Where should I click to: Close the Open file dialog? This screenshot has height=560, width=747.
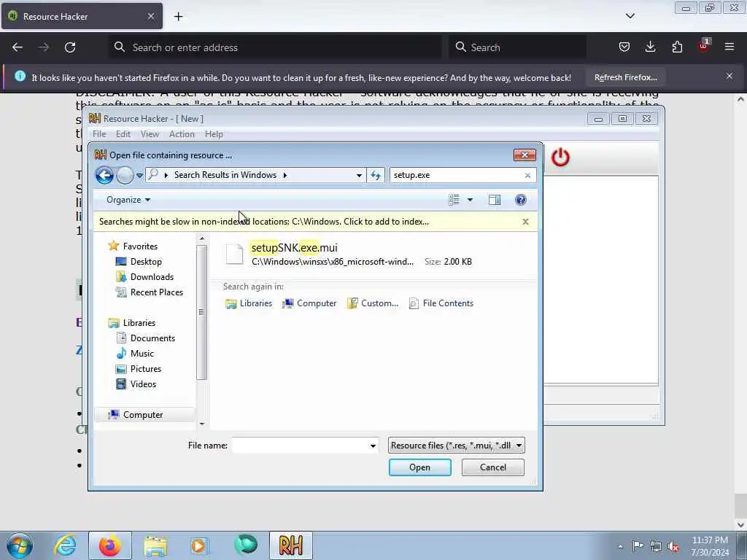[525, 155]
